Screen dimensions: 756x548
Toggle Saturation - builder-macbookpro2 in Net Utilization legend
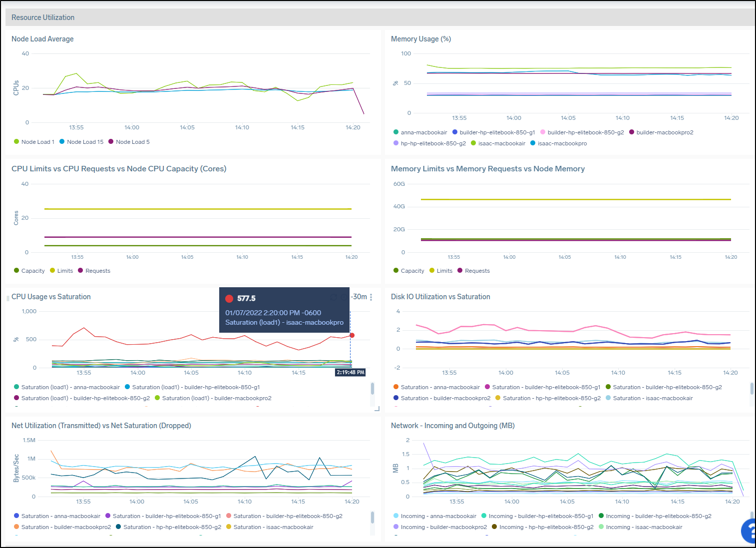tap(62, 527)
